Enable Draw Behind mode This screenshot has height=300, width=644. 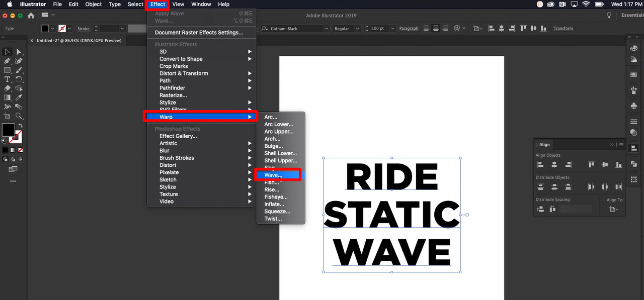[x=13, y=159]
